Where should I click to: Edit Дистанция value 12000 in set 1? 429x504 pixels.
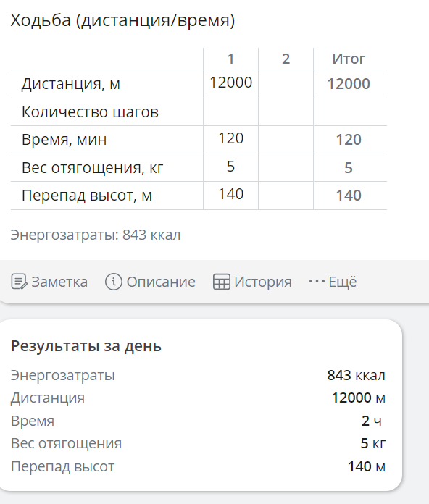[231, 83]
